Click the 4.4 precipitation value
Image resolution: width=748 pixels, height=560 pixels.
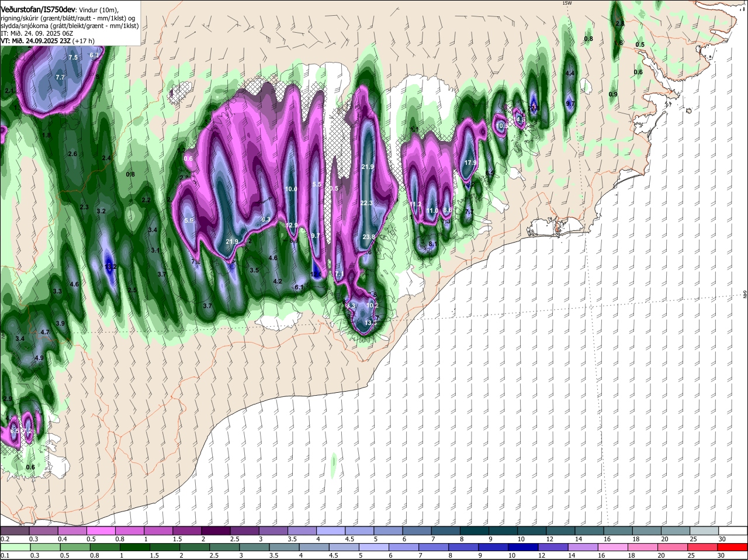pos(571,73)
